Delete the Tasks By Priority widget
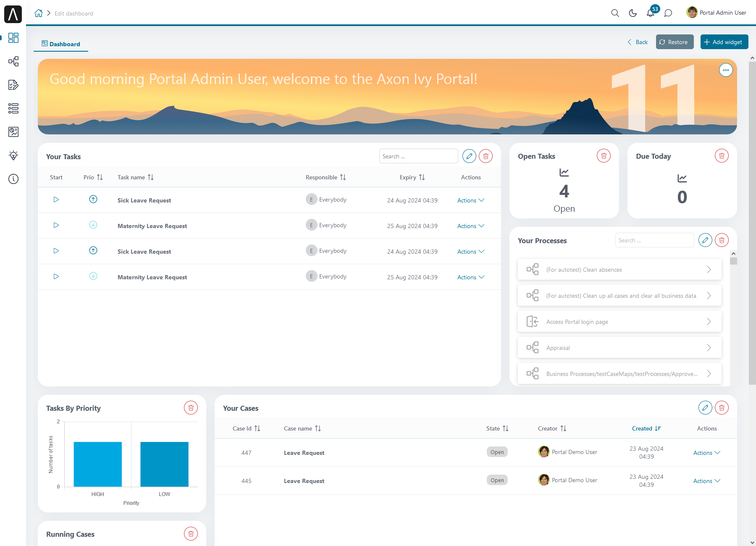The height and width of the screenshot is (546, 756). pyautogui.click(x=191, y=408)
